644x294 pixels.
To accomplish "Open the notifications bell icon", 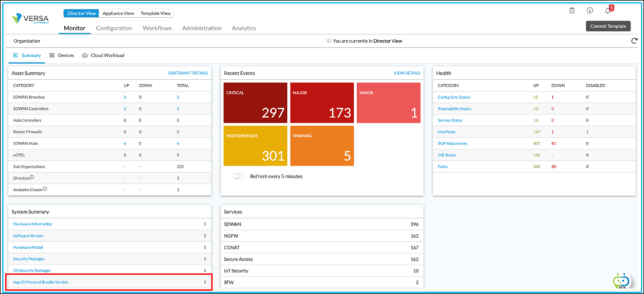I will tap(608, 11).
